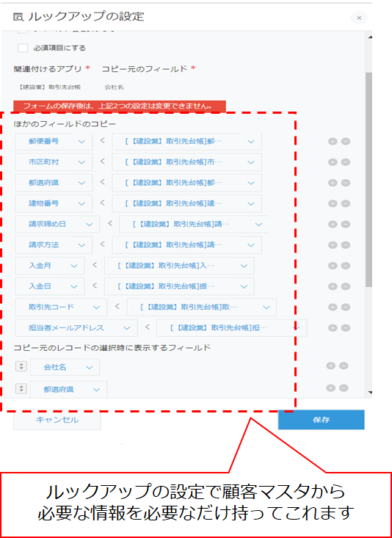Open the 担当者メールアドレス destination field dropdown
392x538 pixels.
point(76,327)
